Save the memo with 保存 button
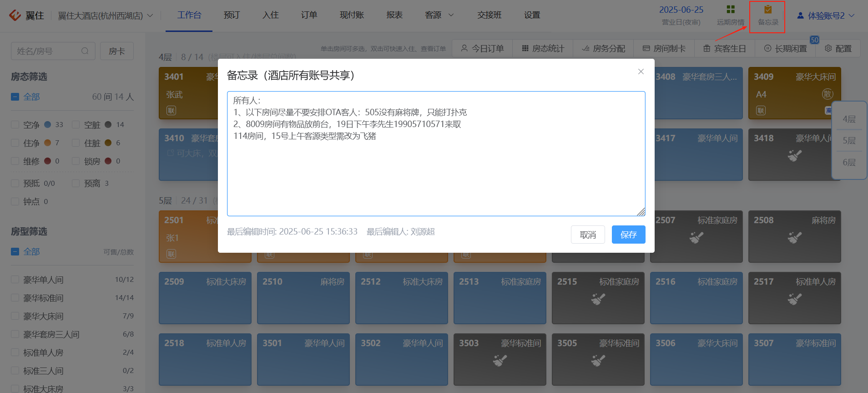The width and height of the screenshot is (868, 393). (628, 235)
